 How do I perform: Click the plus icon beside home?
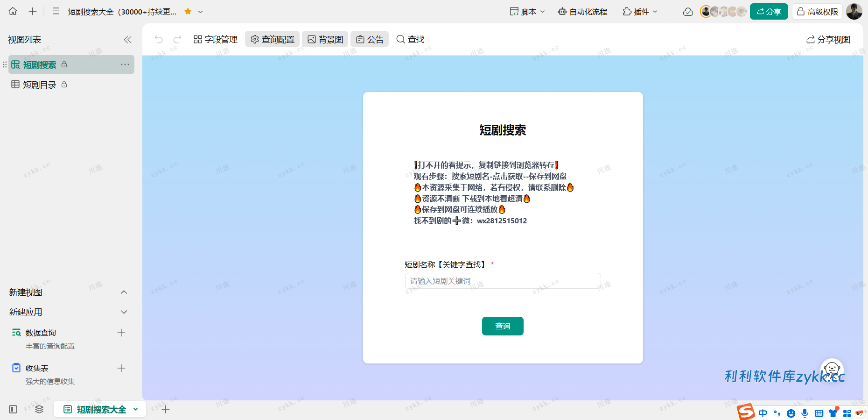click(33, 11)
